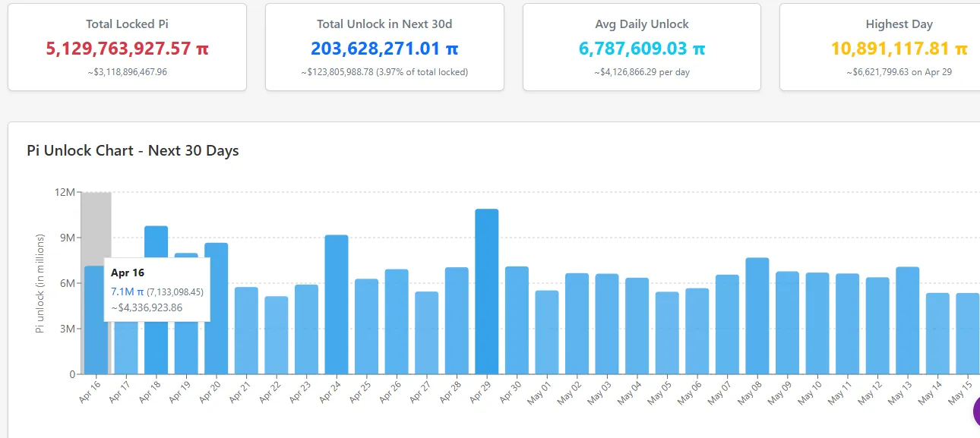Click the Apr 29 highest bar

point(487,292)
